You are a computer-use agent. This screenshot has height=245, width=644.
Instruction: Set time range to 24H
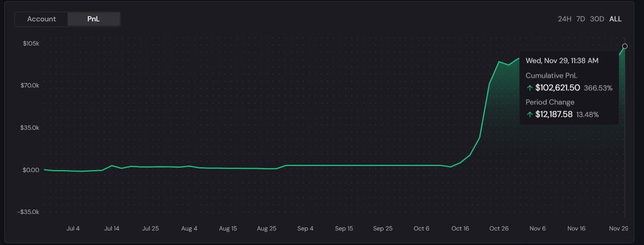click(x=565, y=19)
